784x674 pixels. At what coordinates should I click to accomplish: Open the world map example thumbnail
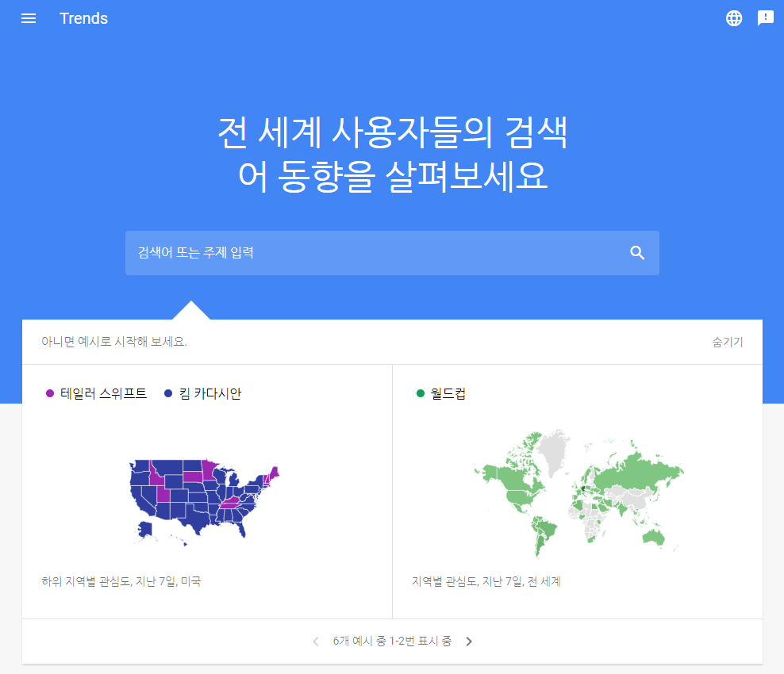click(578, 494)
